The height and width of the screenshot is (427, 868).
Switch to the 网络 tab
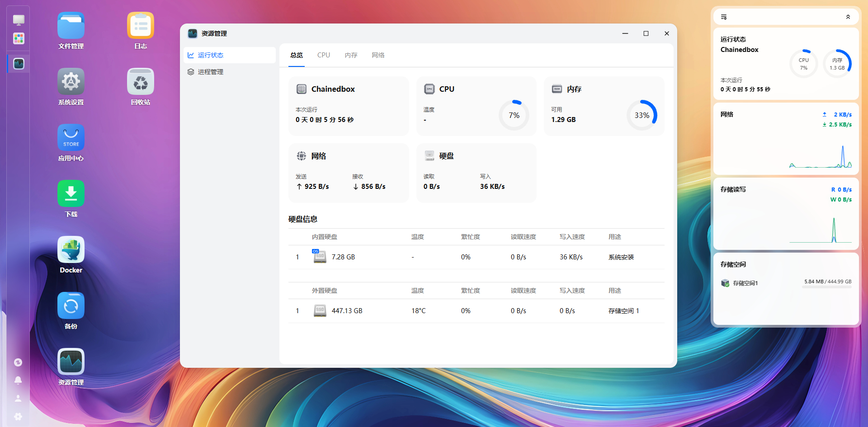point(378,55)
